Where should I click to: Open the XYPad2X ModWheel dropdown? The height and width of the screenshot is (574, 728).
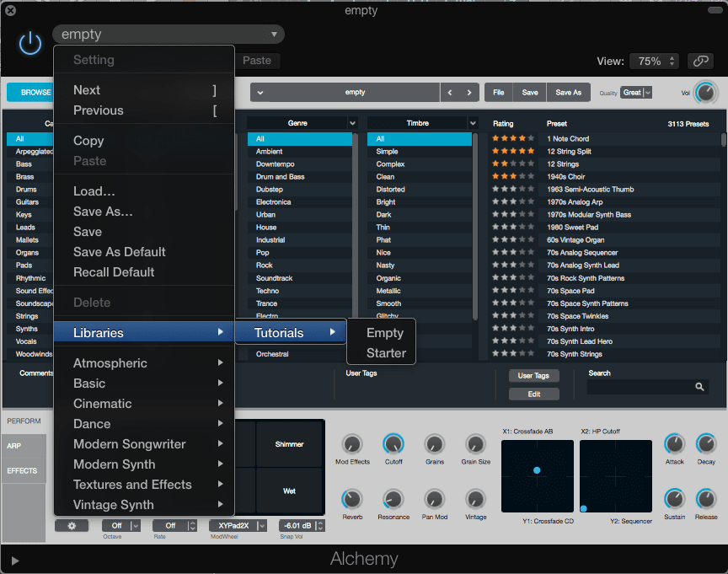pyautogui.click(x=238, y=526)
